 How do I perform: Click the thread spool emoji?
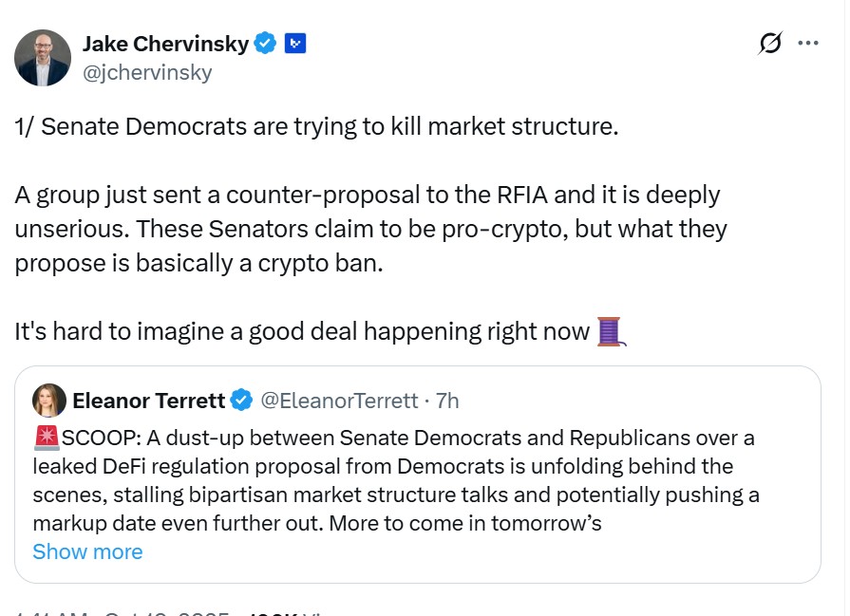(609, 332)
